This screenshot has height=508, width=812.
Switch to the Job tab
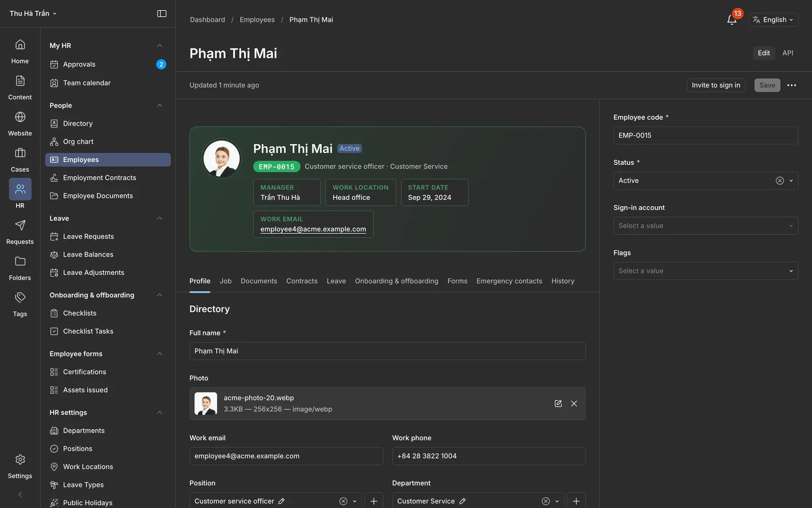[x=225, y=281]
